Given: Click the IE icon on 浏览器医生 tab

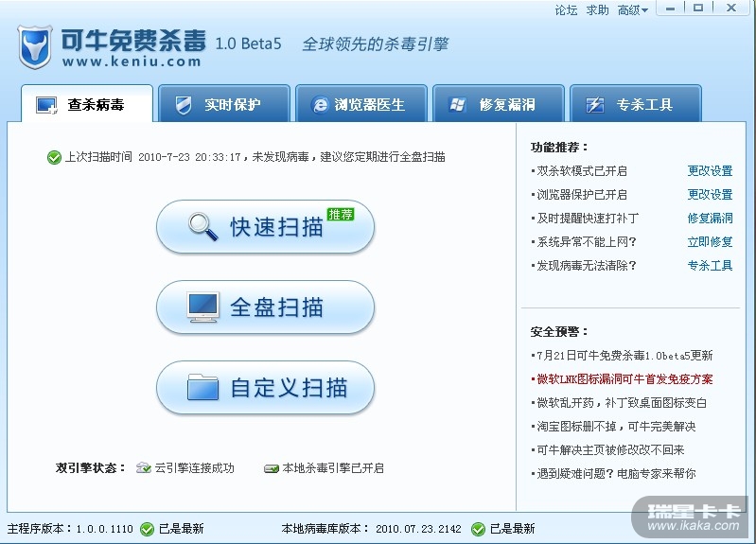Looking at the screenshot, I should pos(320,105).
